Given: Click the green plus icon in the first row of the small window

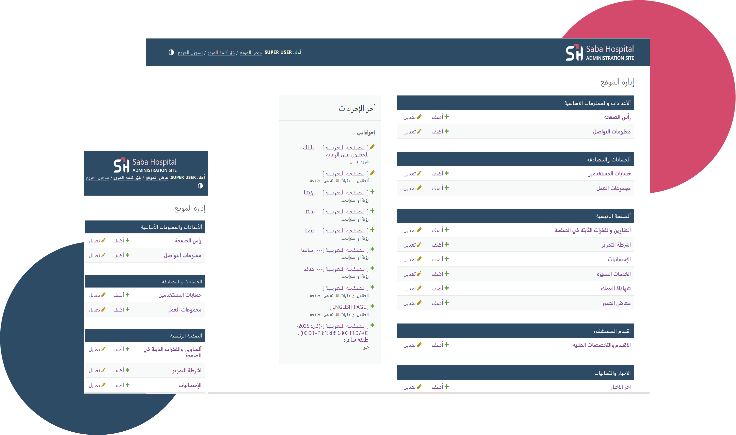Looking at the screenshot, I should point(128,241).
